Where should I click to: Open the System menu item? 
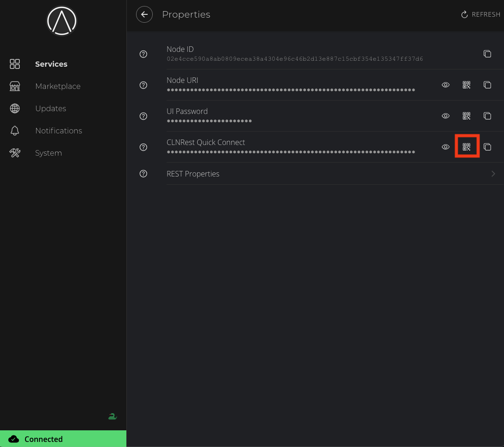[48, 153]
